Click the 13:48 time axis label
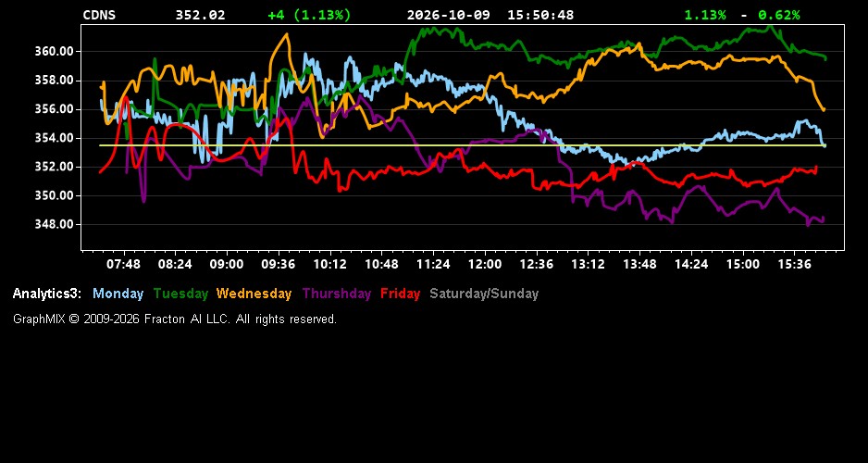The height and width of the screenshot is (463, 868). tap(639, 264)
